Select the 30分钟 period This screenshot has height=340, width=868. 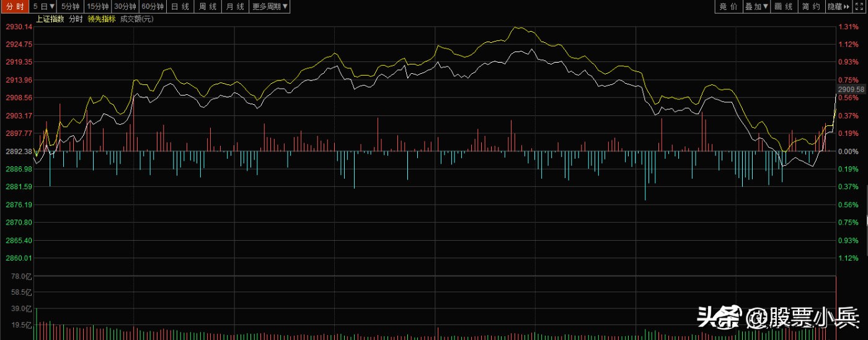point(125,7)
